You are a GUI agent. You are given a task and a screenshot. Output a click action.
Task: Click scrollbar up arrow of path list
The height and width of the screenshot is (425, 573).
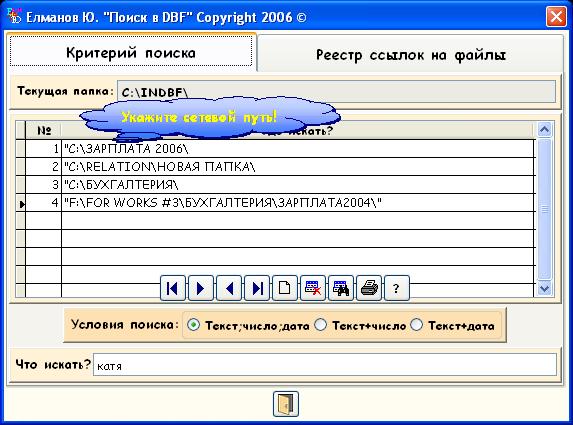[544, 129]
